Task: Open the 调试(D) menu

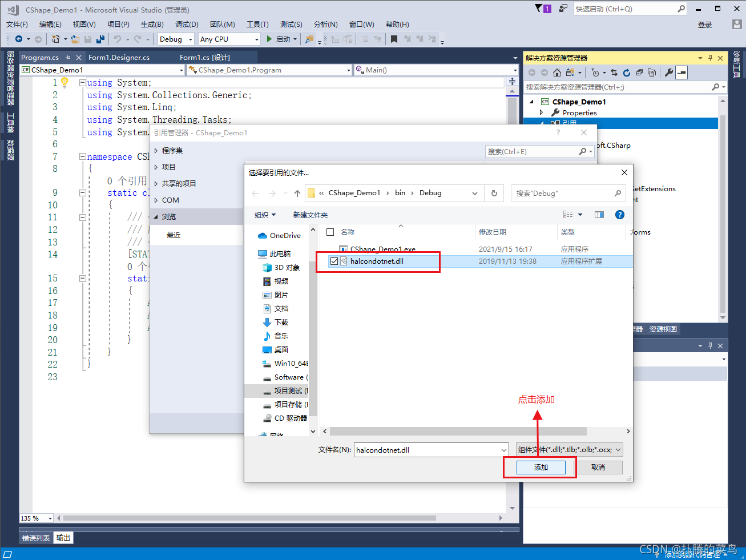Action: (187, 24)
